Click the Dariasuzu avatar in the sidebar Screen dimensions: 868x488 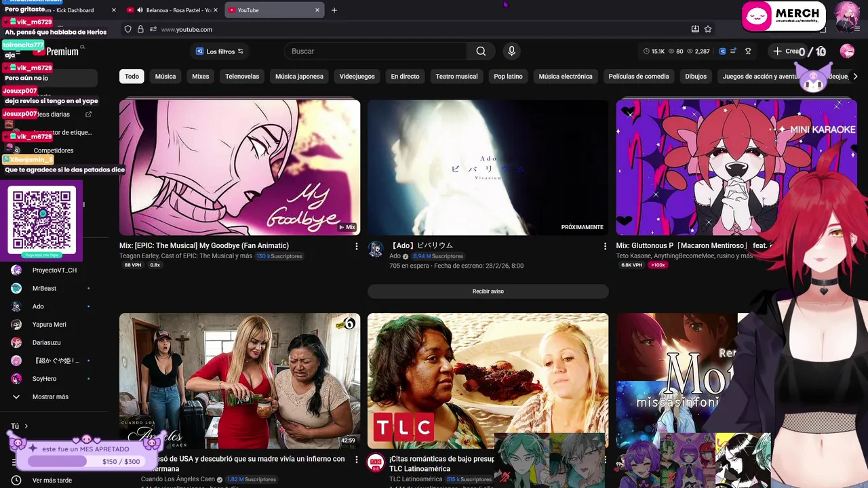point(16,342)
